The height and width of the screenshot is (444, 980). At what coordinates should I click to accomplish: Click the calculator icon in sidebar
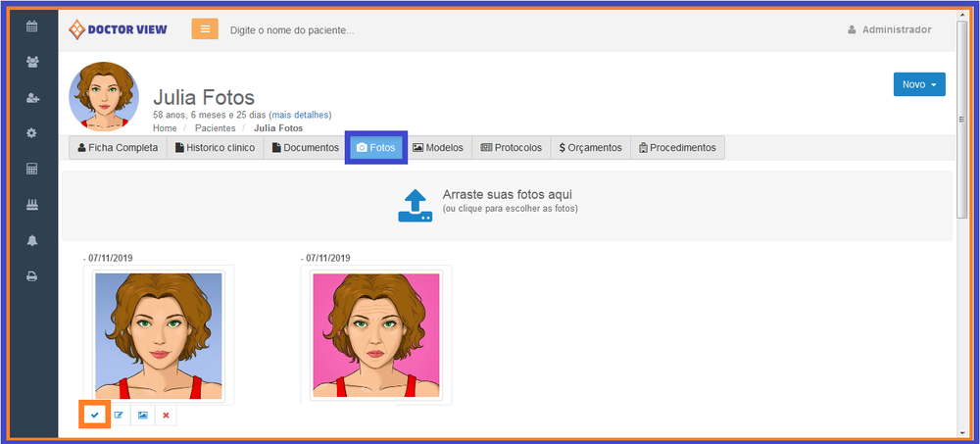[31, 169]
